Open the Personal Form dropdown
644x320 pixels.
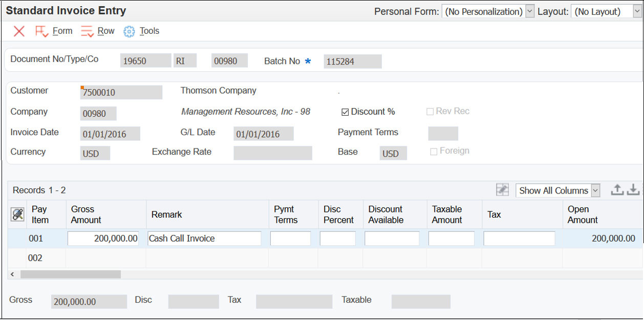click(x=530, y=11)
